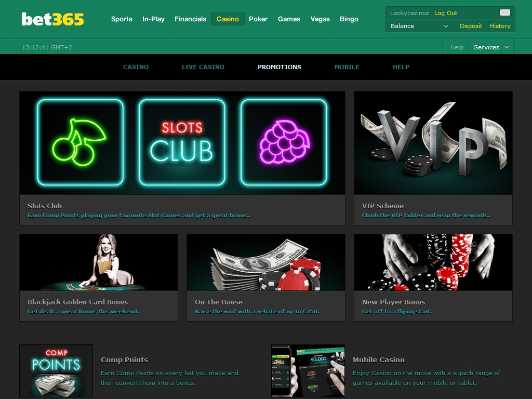
Task: Open the VIP Scheme banner image
Action: pos(433,143)
